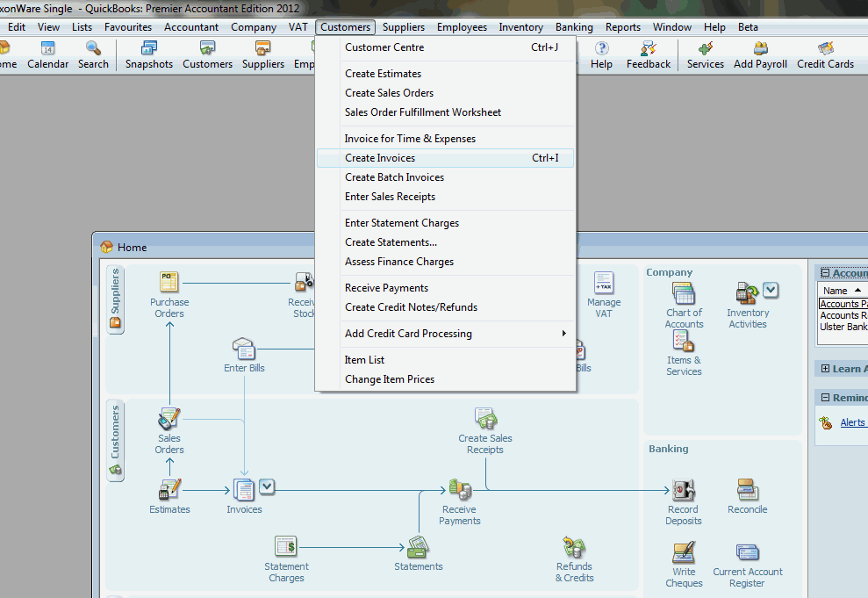Click the Feedback toolbar icon
Screen dimensions: 868x598
pos(649,54)
